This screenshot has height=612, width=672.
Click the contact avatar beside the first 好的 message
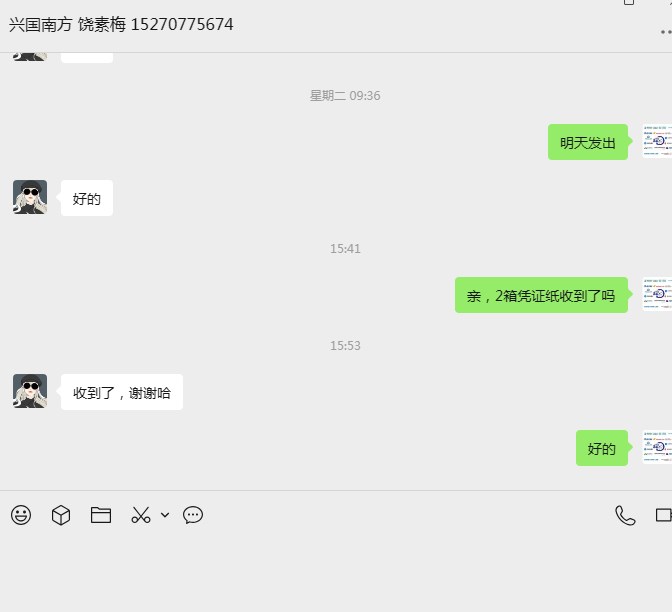coord(30,197)
